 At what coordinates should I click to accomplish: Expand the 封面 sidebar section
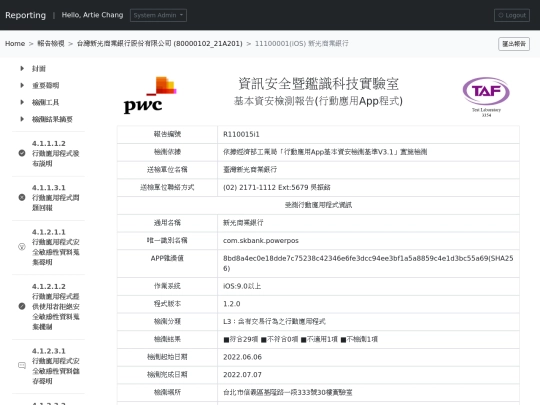coord(39,69)
